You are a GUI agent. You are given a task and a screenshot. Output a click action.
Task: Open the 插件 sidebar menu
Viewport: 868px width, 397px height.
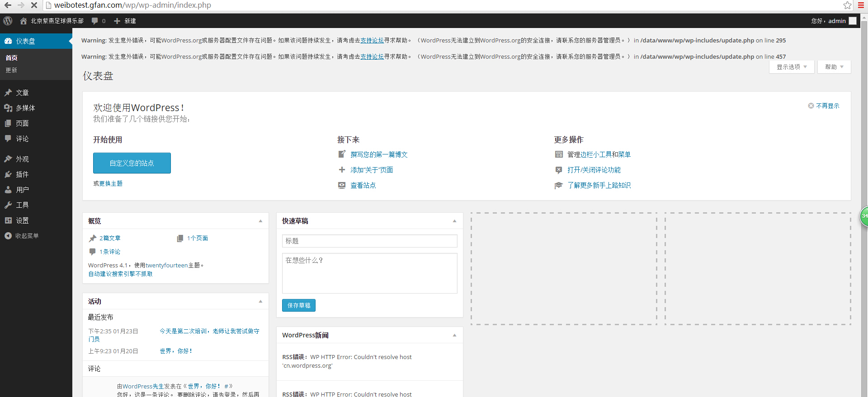(36, 174)
